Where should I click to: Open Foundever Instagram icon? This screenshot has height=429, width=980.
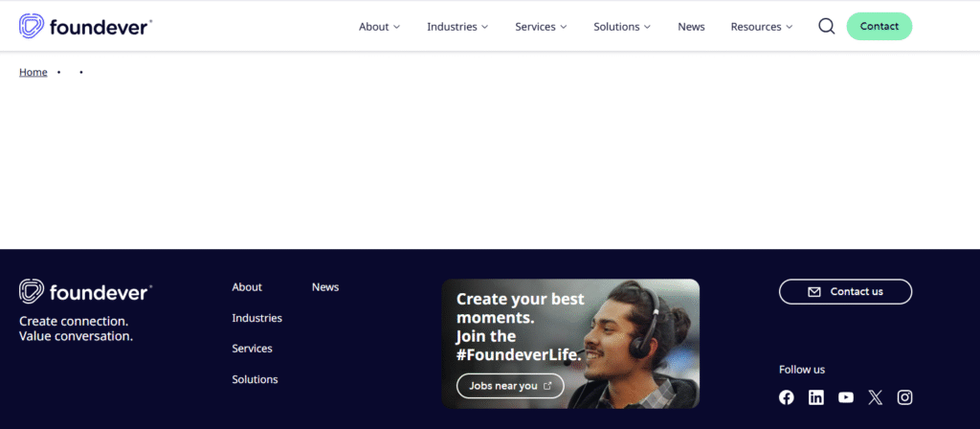905,397
